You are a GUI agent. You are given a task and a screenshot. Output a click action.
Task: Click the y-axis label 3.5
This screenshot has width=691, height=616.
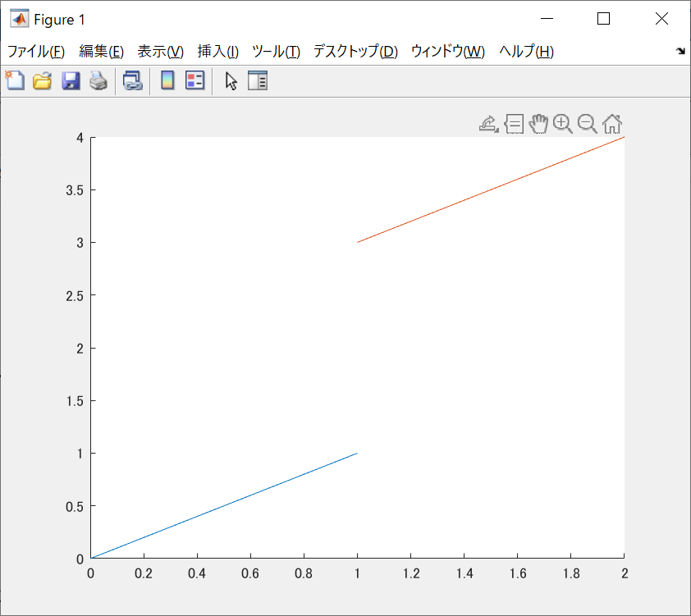point(75,190)
